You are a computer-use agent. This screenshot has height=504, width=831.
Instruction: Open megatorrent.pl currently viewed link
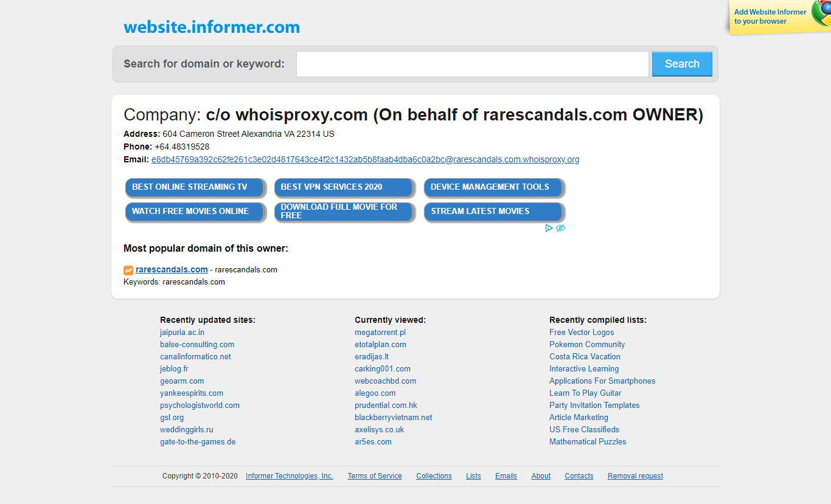pyautogui.click(x=380, y=333)
